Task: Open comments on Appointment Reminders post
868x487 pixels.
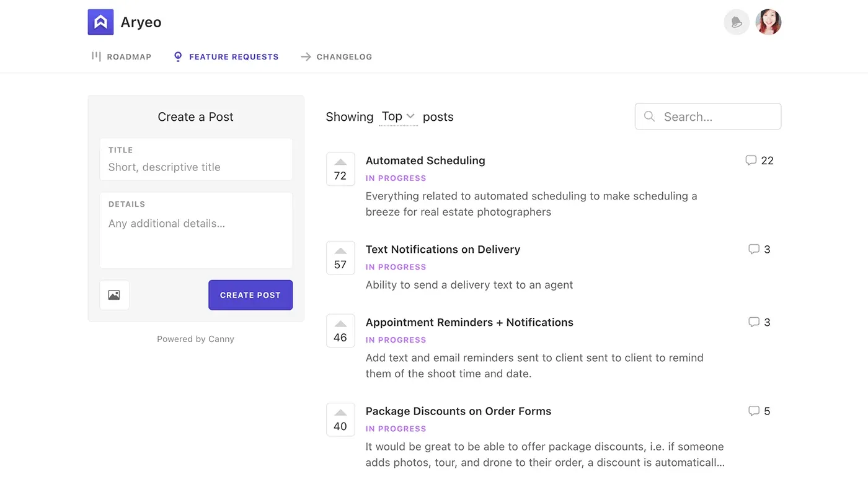Action: tap(759, 322)
